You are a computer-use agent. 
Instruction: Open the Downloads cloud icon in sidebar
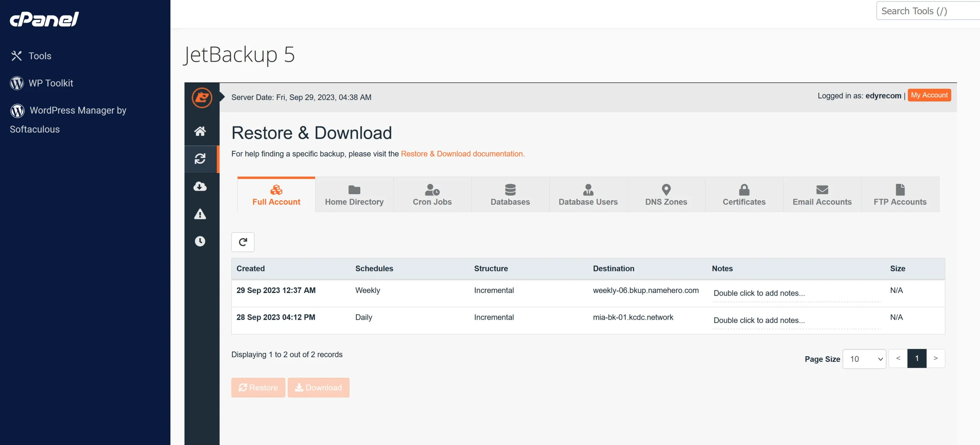point(201,187)
